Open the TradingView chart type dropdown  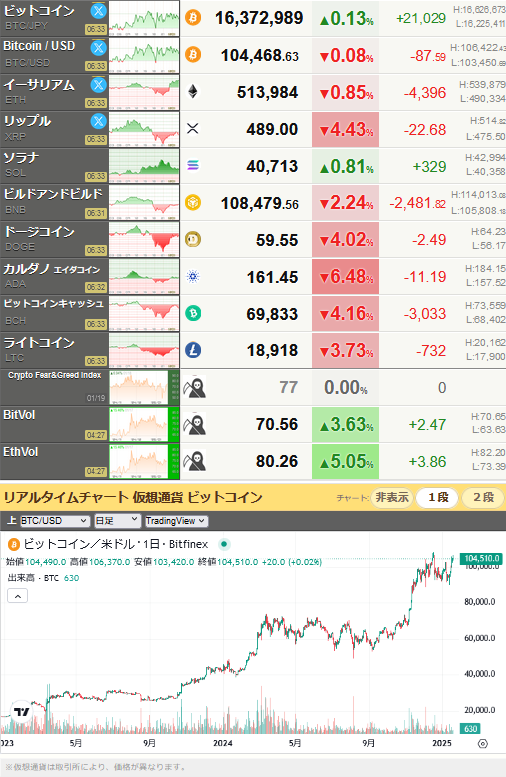point(175,521)
